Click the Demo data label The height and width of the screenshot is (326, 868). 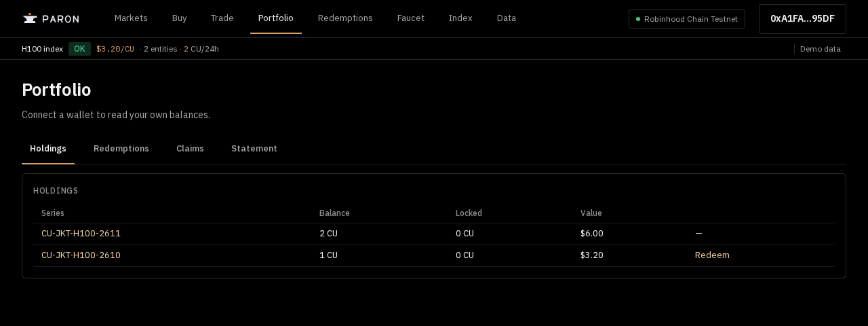(821, 49)
